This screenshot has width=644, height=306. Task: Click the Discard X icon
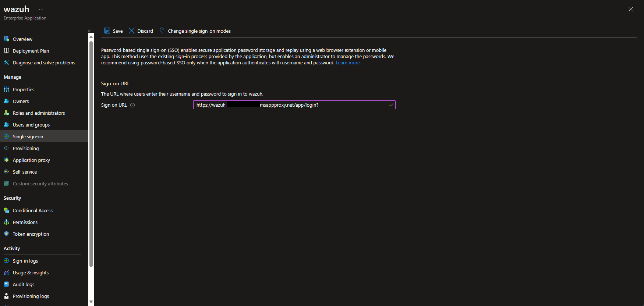[x=132, y=31]
